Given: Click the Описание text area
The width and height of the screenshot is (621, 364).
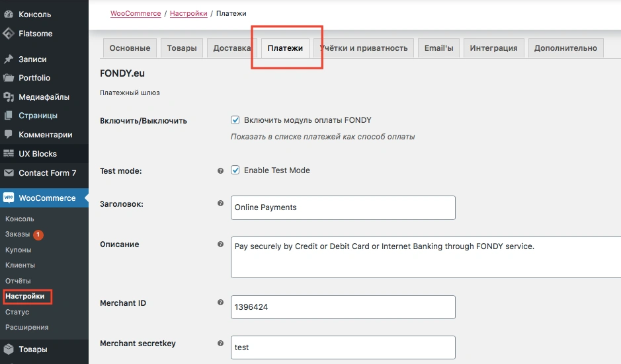Looking at the screenshot, I should point(426,257).
